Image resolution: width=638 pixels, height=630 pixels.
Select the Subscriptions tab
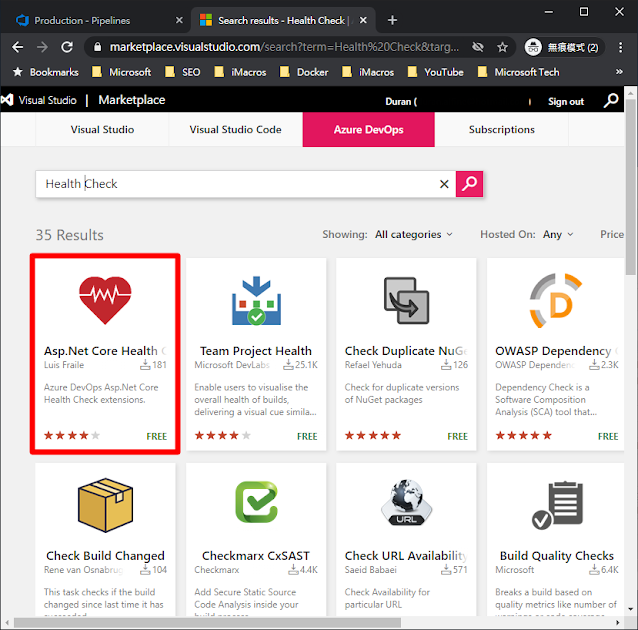[x=501, y=129]
